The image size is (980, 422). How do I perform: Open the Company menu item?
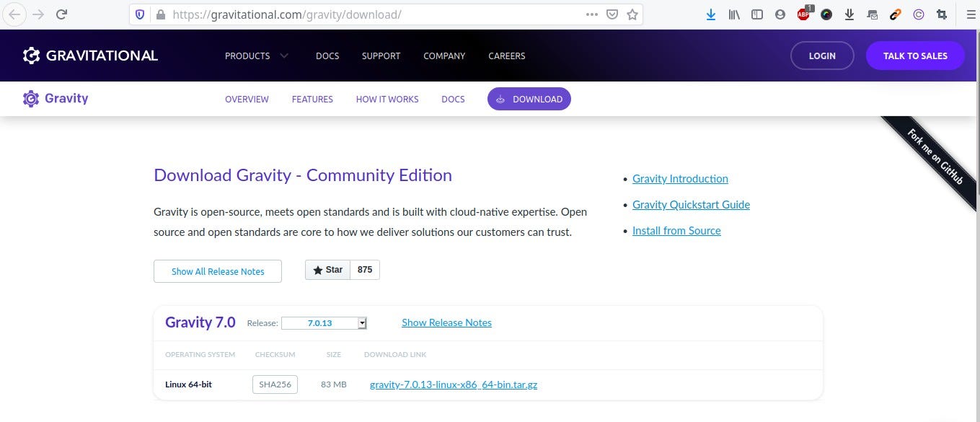coord(444,56)
